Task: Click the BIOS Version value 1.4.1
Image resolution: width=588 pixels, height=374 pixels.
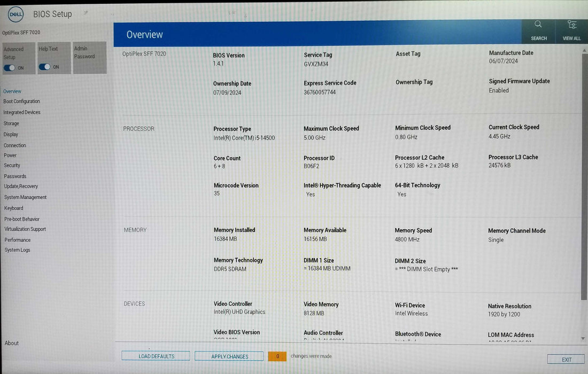Action: pos(218,64)
